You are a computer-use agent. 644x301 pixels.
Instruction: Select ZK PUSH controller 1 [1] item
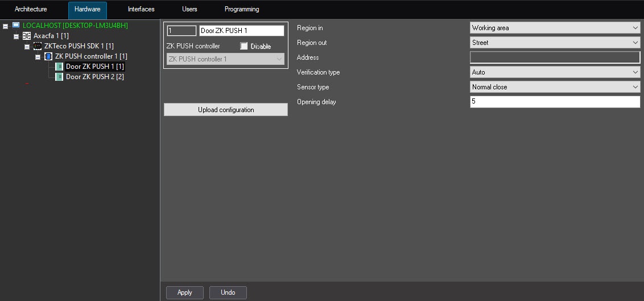(91, 56)
